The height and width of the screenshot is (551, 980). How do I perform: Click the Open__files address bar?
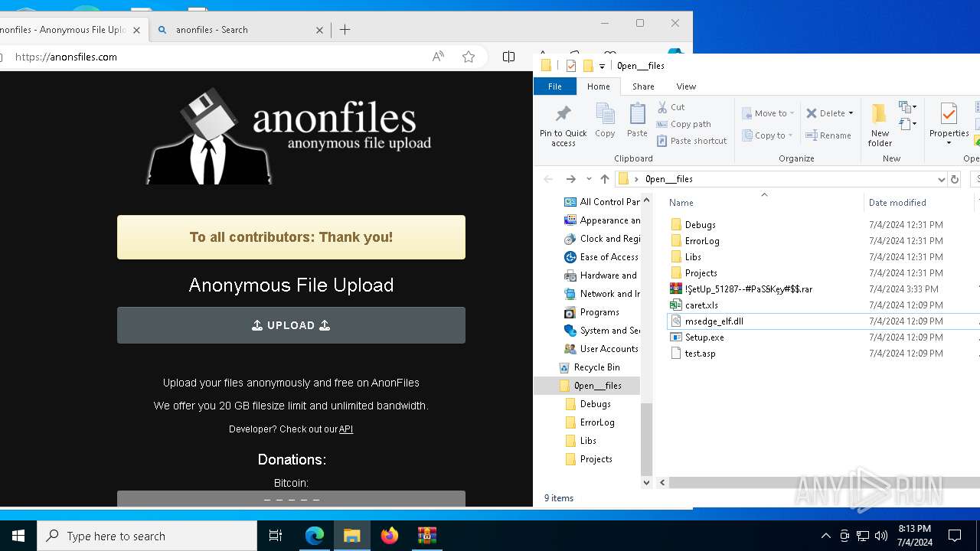pyautogui.click(x=781, y=179)
